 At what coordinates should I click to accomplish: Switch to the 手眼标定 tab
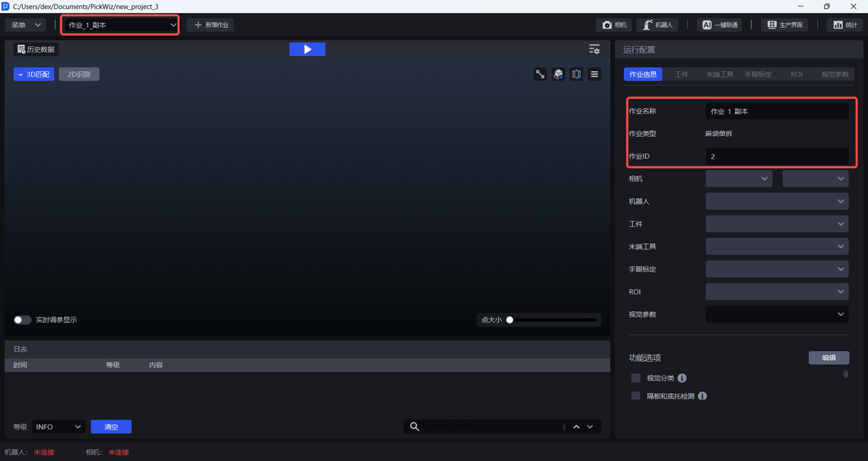click(758, 75)
